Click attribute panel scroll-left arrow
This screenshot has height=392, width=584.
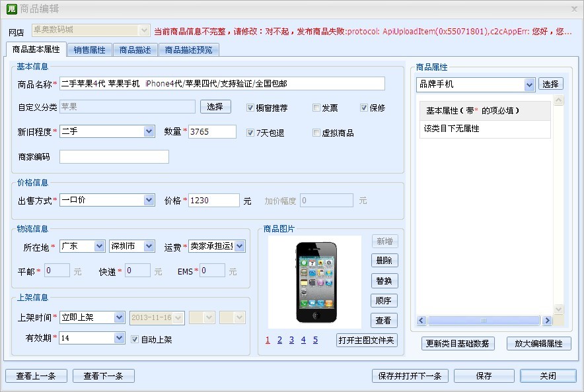tap(421, 320)
